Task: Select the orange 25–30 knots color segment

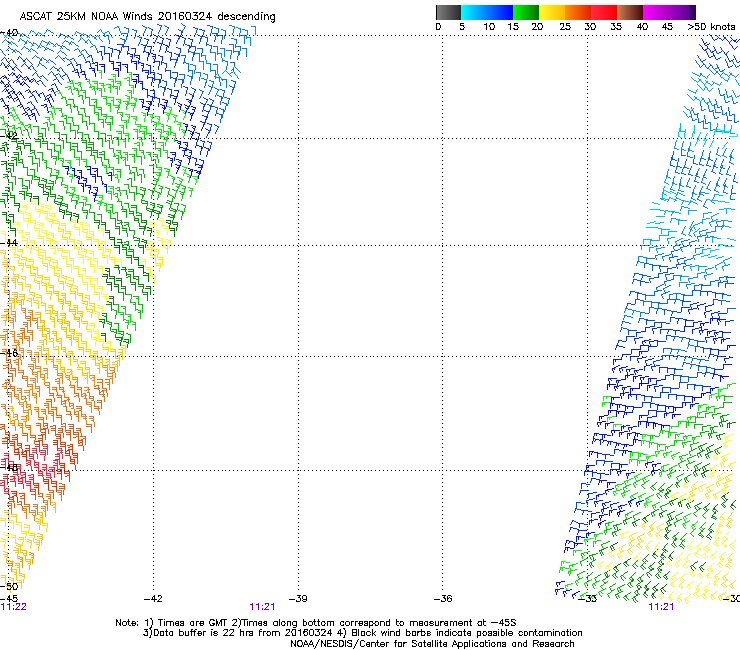Action: point(578,12)
